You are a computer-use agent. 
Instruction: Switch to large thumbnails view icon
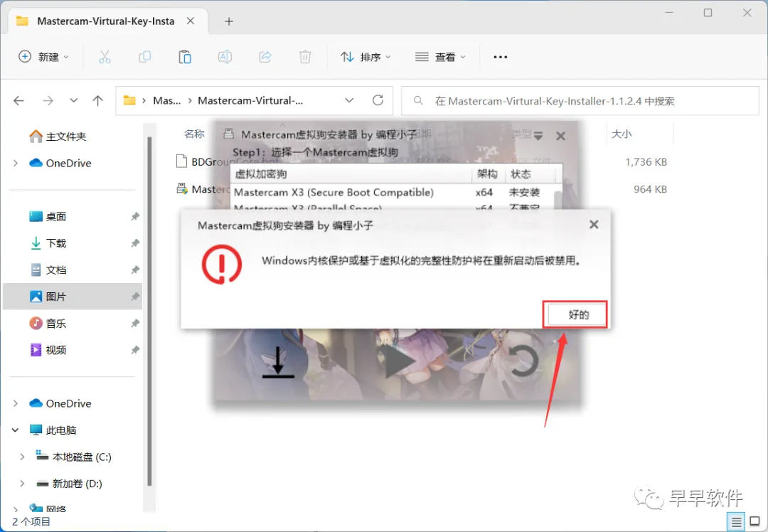click(754, 522)
